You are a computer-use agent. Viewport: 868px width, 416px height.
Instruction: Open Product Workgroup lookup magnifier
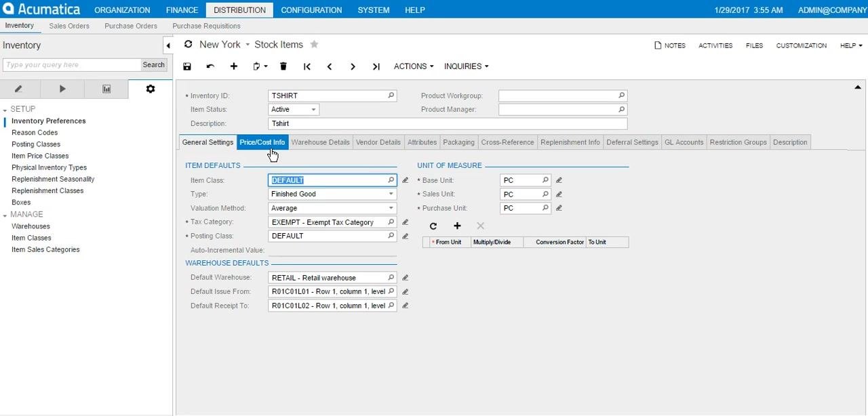point(622,96)
